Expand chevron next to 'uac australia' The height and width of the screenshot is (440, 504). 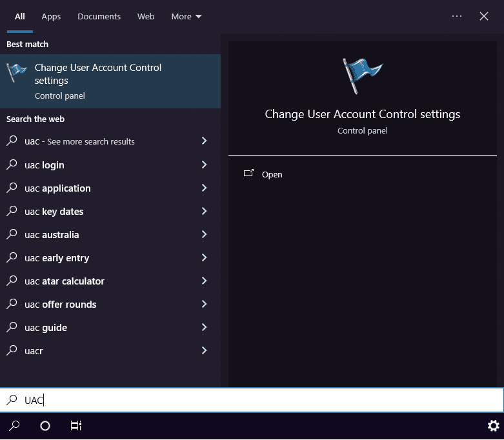click(x=204, y=234)
